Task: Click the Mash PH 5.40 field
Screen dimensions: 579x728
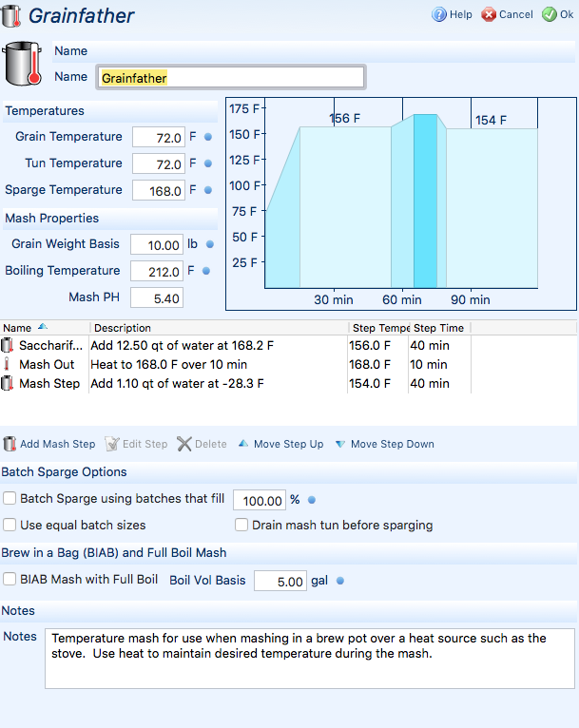Action: click(x=157, y=297)
